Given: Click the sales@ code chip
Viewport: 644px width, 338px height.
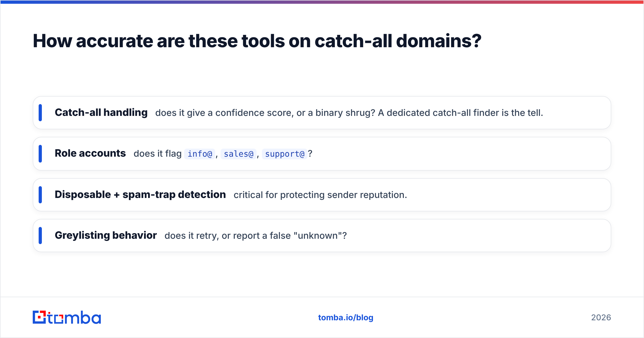Looking at the screenshot, I should 239,154.
